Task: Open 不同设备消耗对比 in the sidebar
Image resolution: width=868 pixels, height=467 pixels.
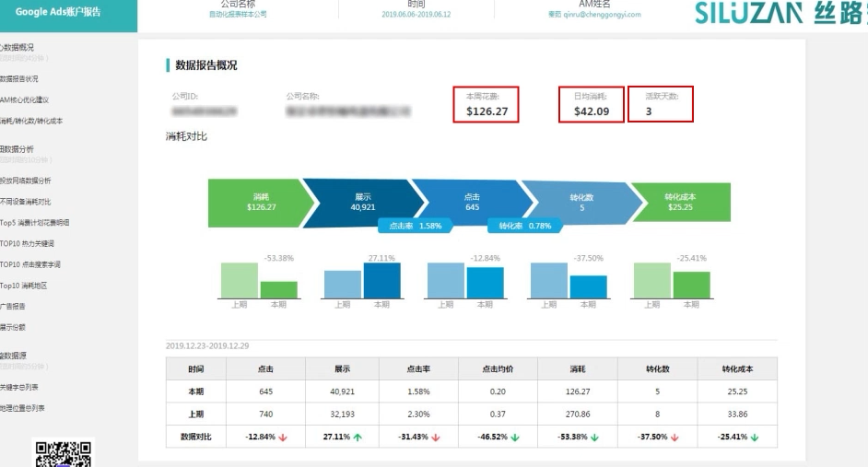Action: point(26,202)
